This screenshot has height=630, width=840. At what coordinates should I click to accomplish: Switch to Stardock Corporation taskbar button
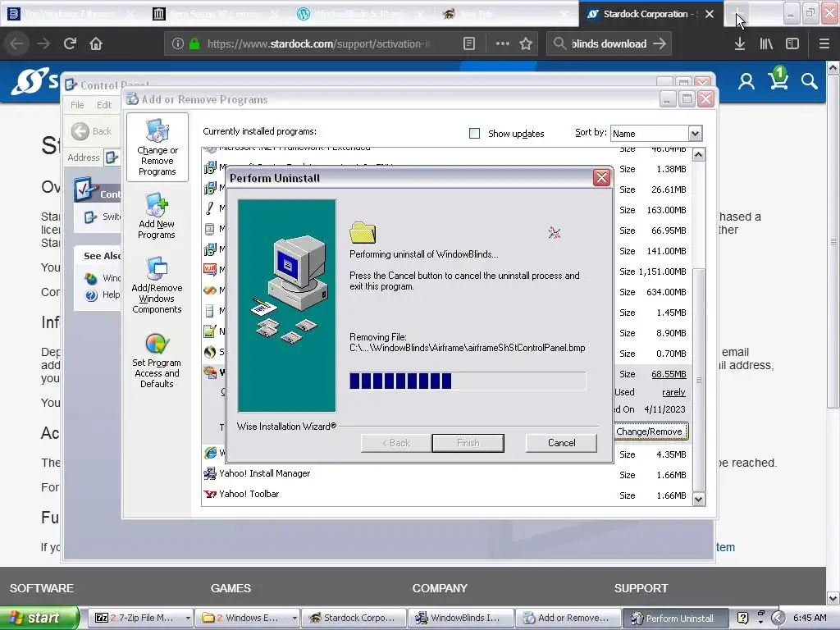(354, 618)
